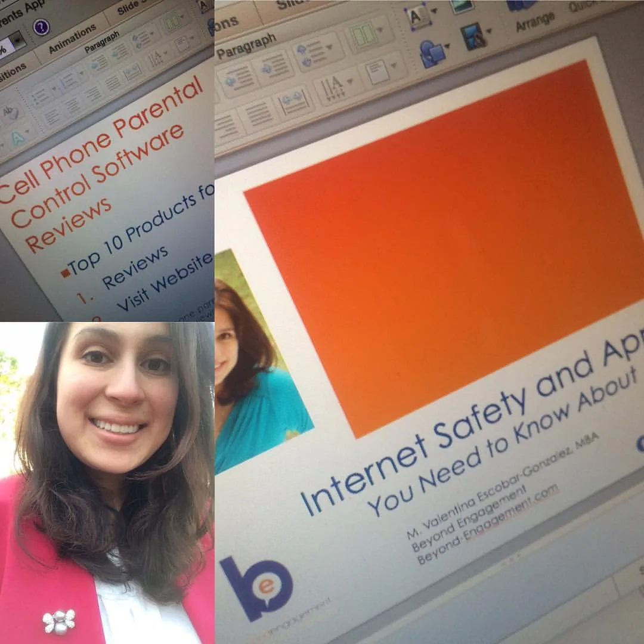Click the purple Help question mark icon

coord(41,28)
